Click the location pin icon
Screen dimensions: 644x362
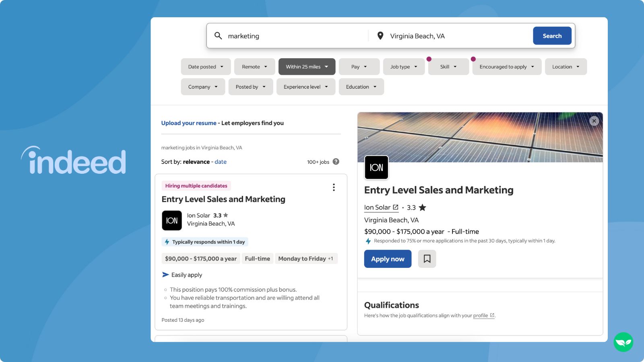(380, 36)
